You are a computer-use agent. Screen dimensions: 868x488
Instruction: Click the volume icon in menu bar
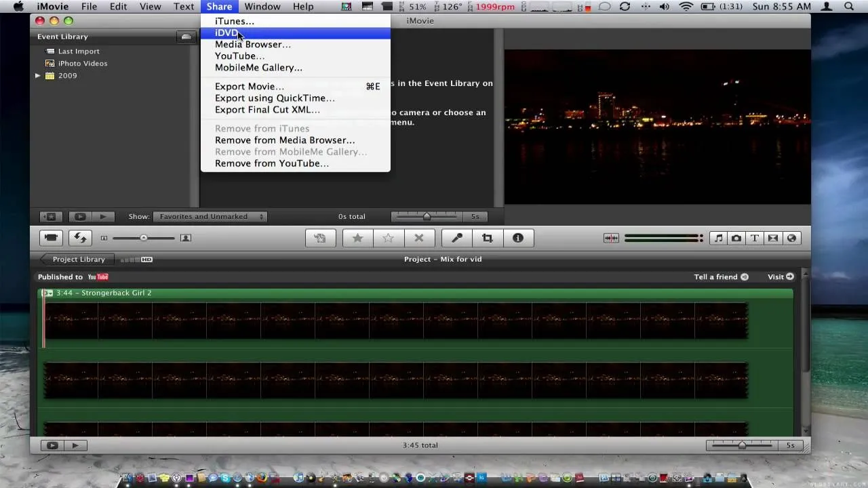(x=664, y=7)
